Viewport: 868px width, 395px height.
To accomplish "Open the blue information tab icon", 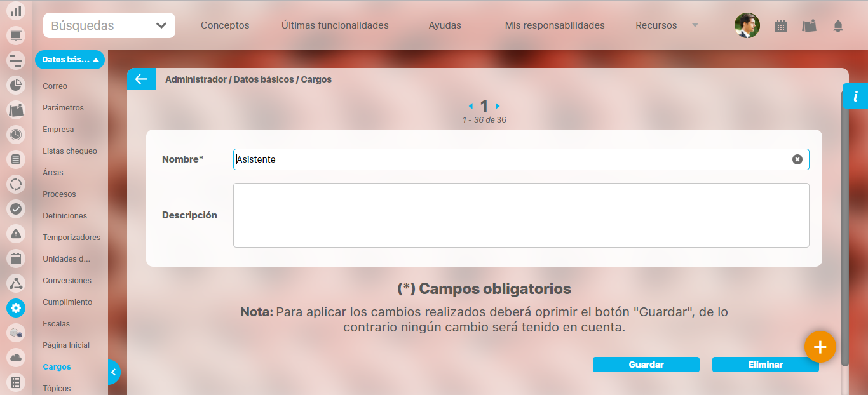I will [855, 97].
